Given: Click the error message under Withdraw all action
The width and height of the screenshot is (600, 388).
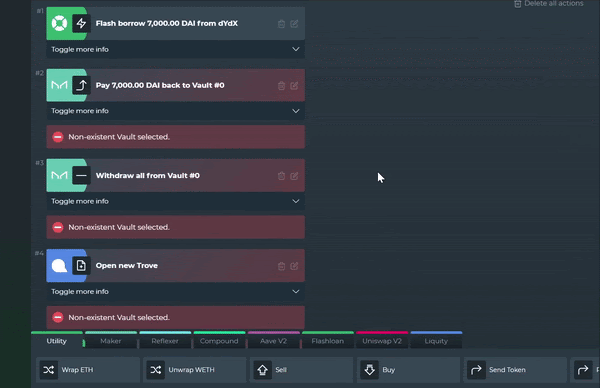Looking at the screenshot, I should (x=176, y=227).
